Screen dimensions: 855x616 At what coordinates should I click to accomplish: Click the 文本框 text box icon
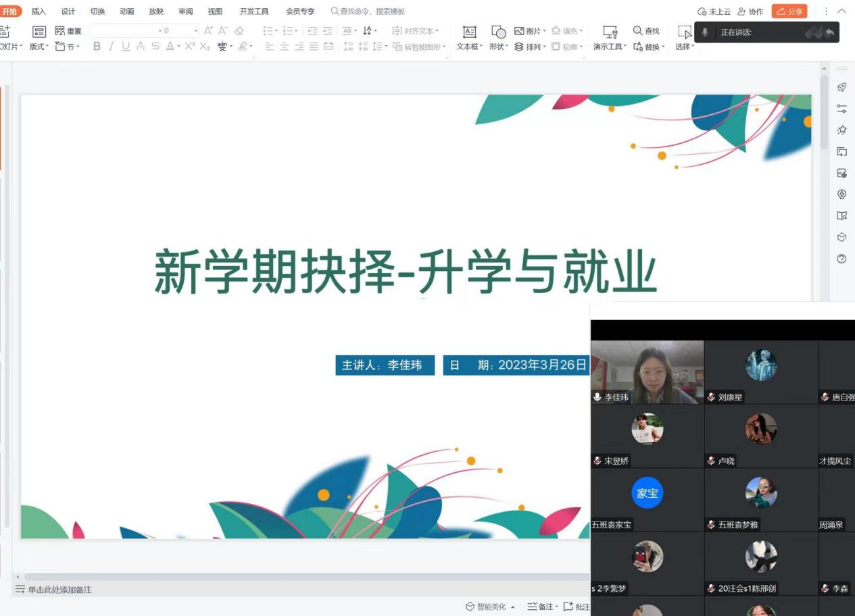(469, 32)
